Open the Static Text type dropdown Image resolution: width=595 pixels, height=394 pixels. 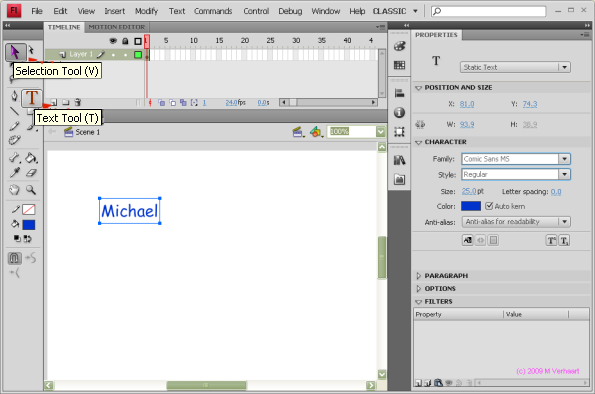tap(515, 67)
